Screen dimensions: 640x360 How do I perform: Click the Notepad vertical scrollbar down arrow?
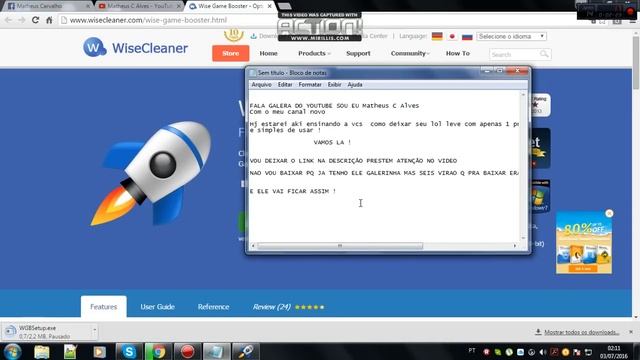click(x=523, y=238)
